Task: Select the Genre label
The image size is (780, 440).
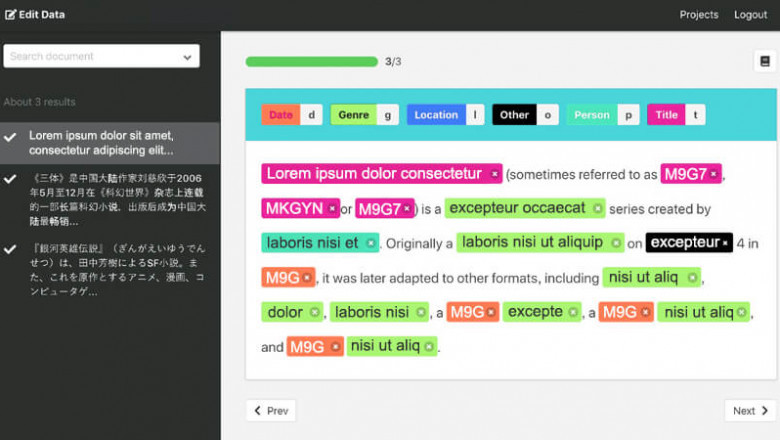Action: [353, 115]
